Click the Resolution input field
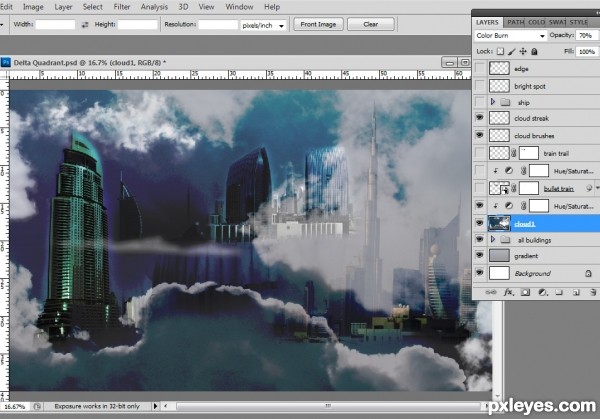Screen dimensions: 600x419 click(x=218, y=24)
